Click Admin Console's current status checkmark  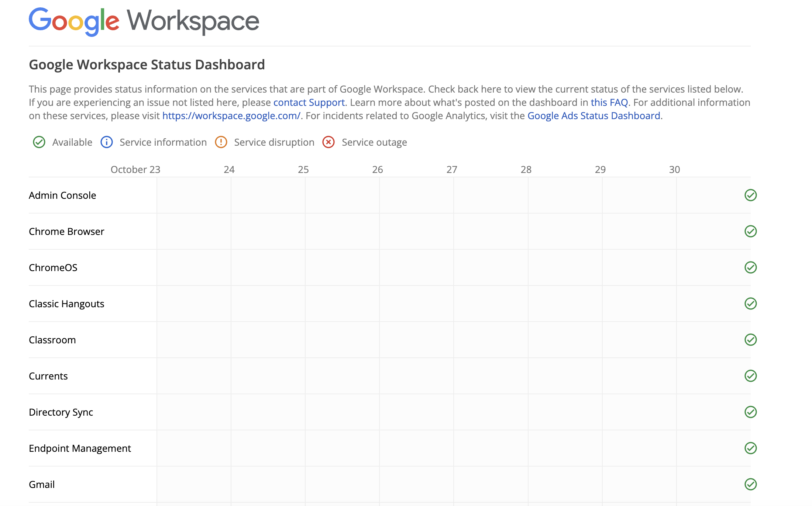750,195
